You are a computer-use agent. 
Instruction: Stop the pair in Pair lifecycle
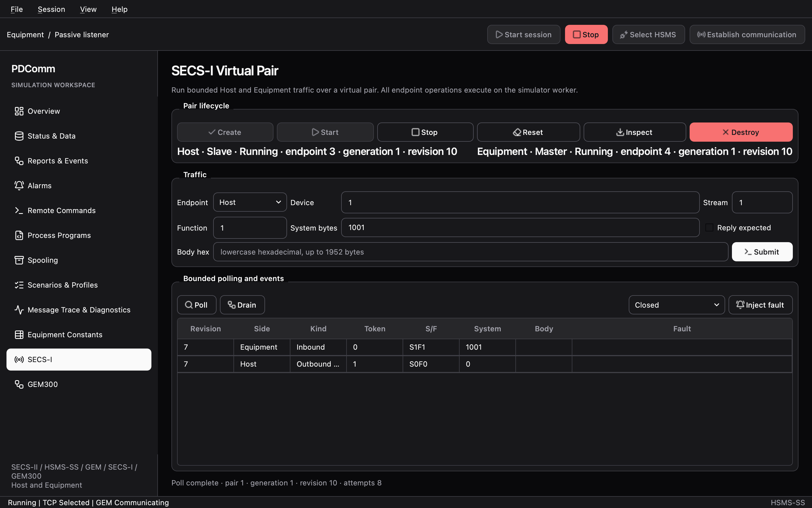tap(425, 132)
